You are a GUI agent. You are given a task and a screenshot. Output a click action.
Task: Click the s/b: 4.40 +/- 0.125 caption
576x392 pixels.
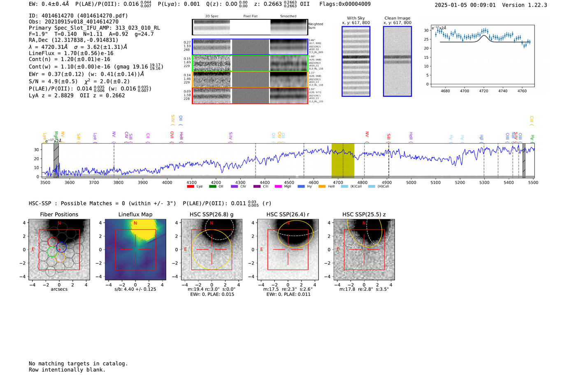[135, 289]
